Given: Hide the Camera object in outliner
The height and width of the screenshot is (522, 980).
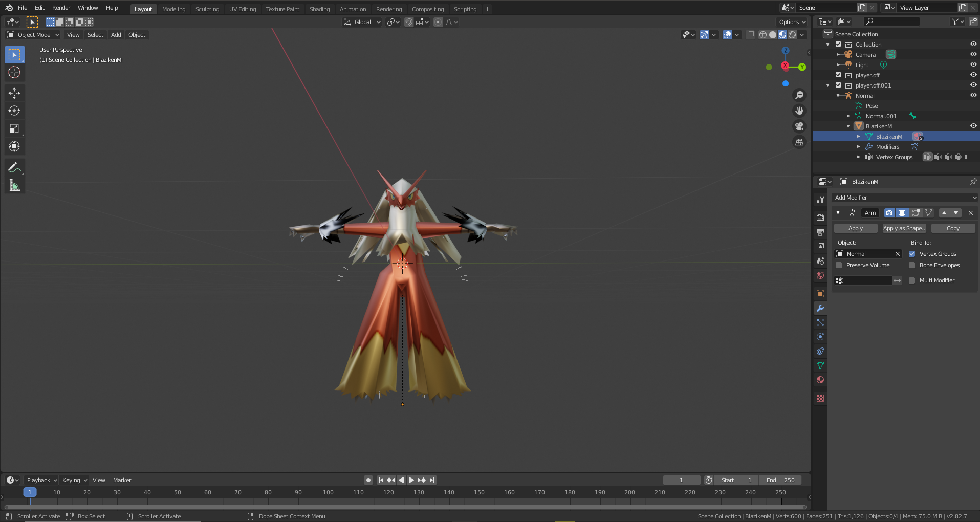Looking at the screenshot, I should pyautogui.click(x=973, y=55).
